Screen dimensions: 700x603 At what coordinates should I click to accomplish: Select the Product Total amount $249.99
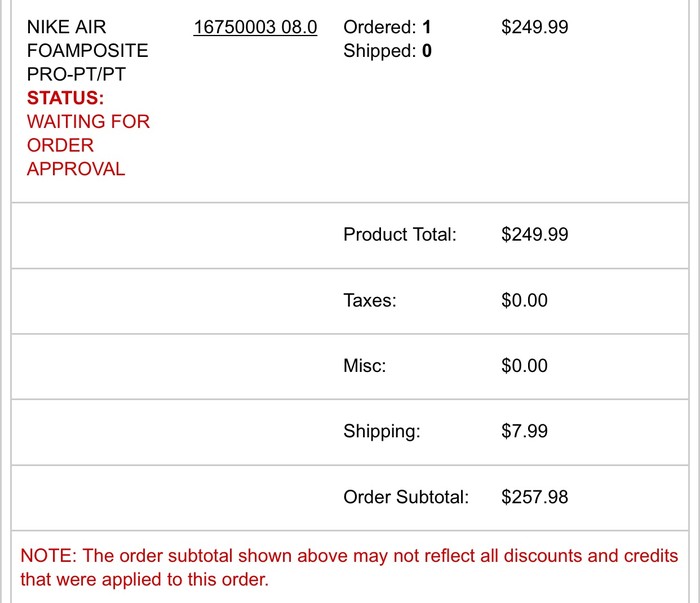click(x=534, y=235)
